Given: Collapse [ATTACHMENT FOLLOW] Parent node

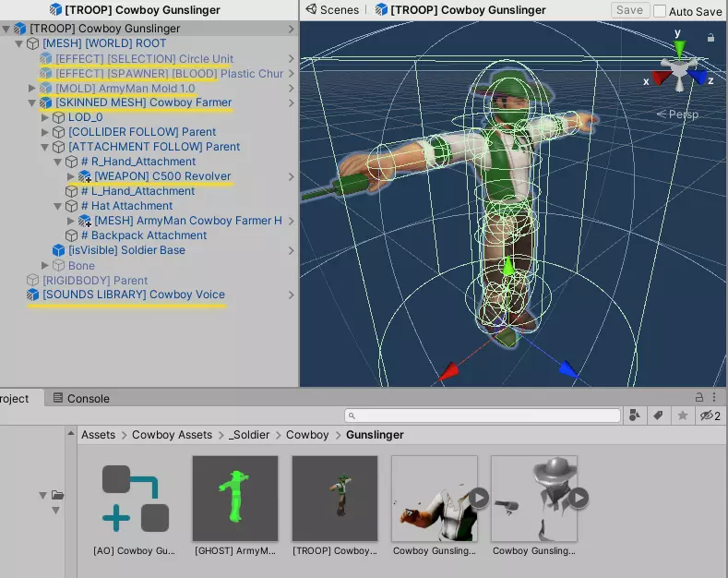Looking at the screenshot, I should tap(44, 148).
